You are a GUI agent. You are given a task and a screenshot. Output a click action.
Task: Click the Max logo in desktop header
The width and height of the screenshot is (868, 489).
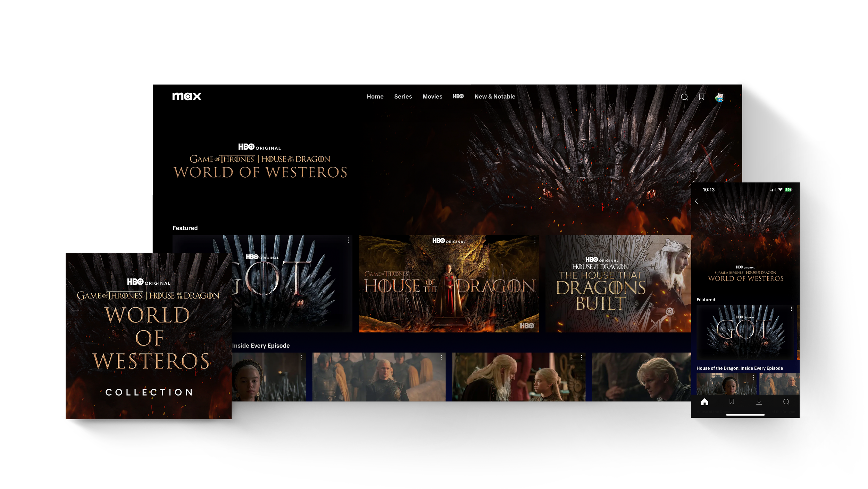coord(187,96)
